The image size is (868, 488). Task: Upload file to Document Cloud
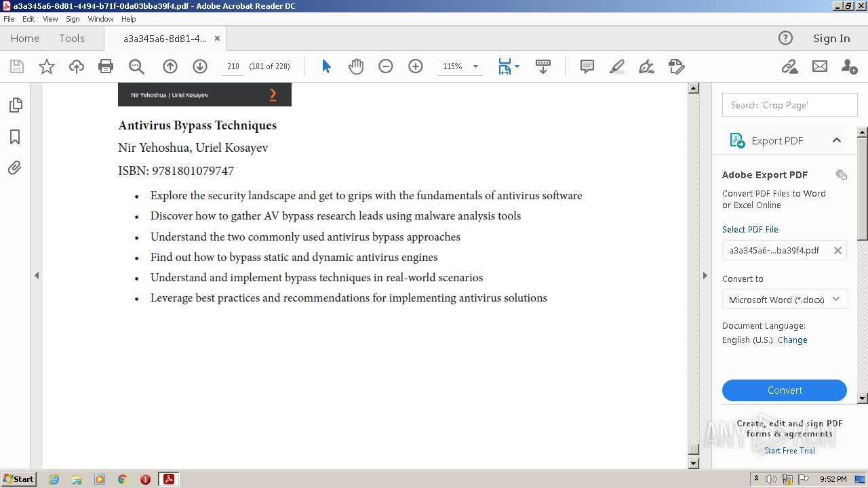77,66
